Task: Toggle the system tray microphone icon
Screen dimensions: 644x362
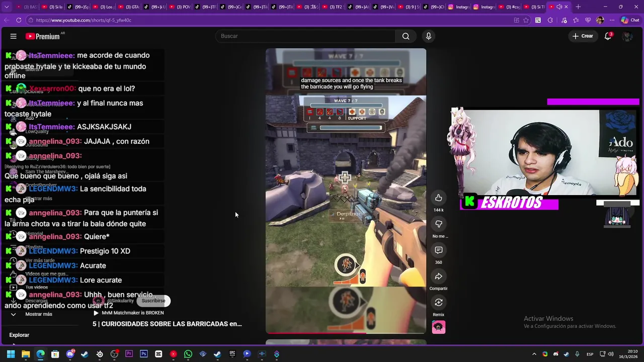Action: [x=577, y=354]
